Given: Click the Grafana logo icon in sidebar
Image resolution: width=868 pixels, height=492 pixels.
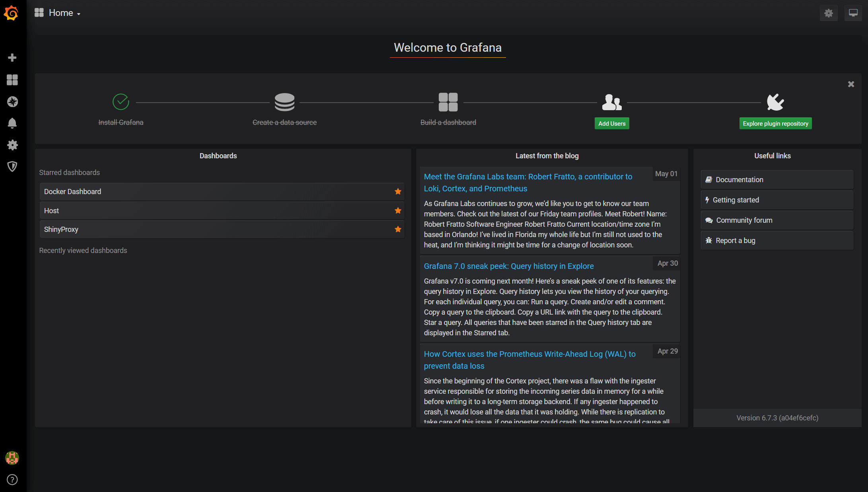Looking at the screenshot, I should [x=12, y=14].
